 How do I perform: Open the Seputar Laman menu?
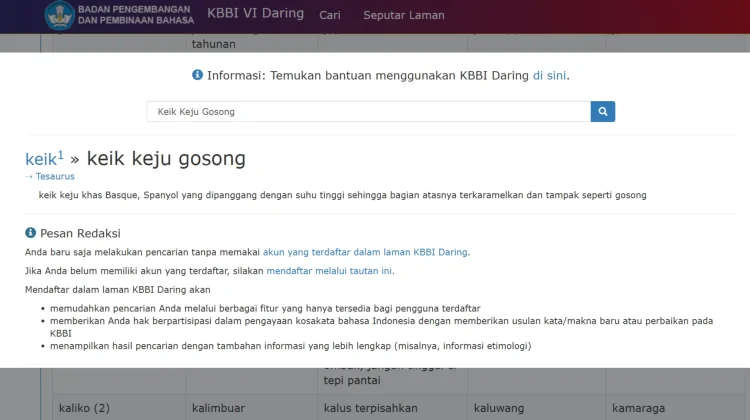coord(404,15)
